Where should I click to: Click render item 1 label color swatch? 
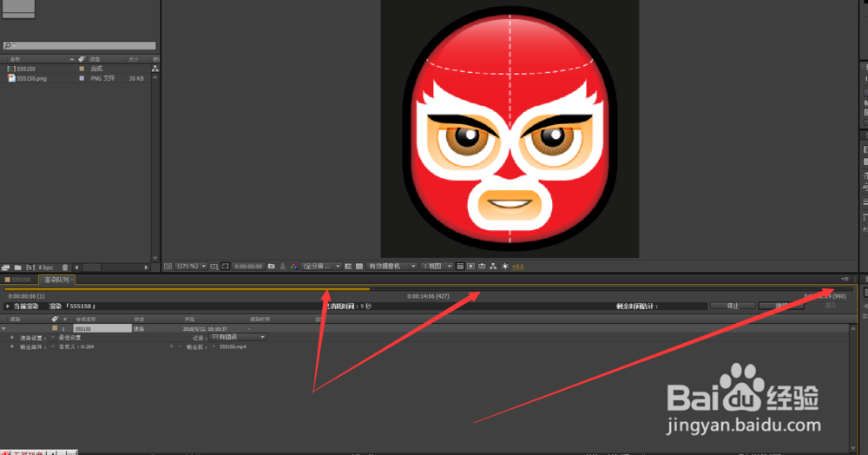(x=55, y=328)
